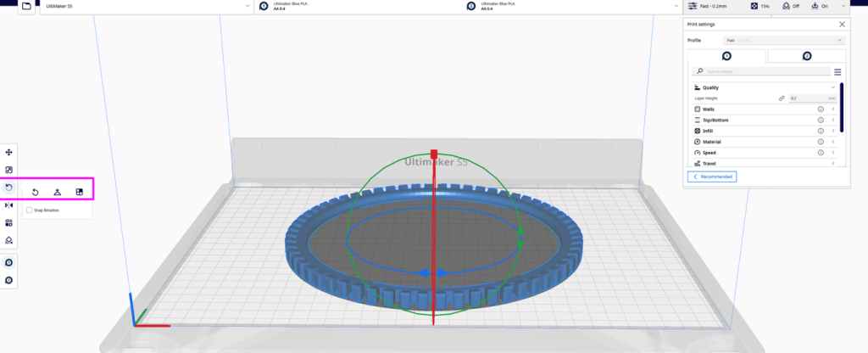
Task: Click the Top/Bottom info icon
Action: [x=821, y=120]
